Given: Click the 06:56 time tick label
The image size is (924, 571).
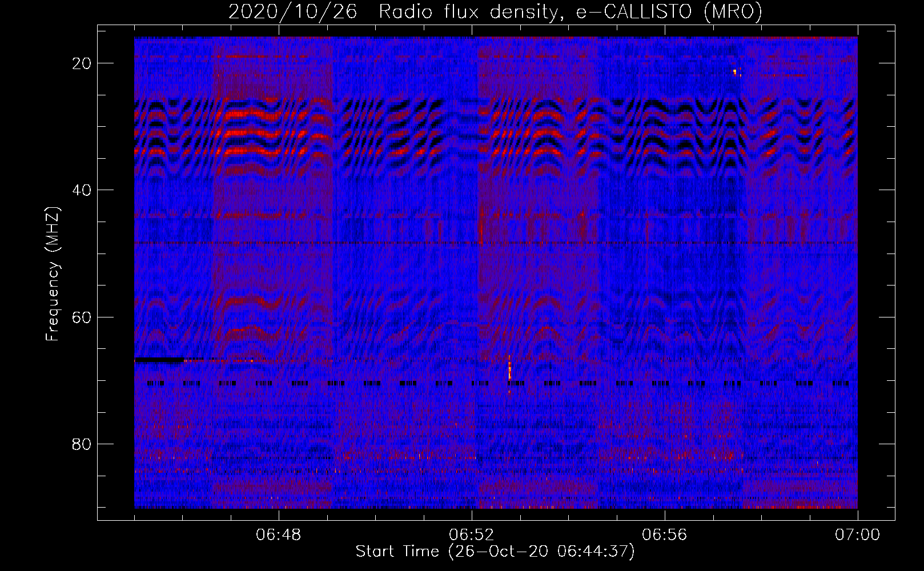Looking at the screenshot, I should 665,535.
